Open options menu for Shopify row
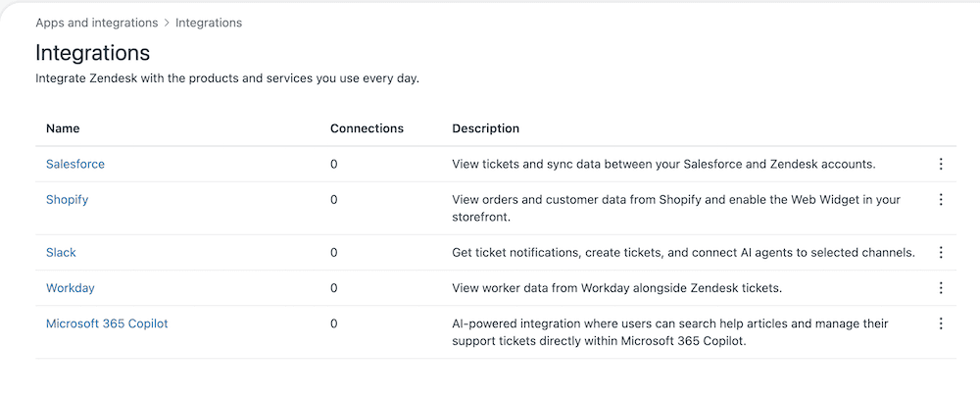Screen dimensions: 980x398 tap(941, 200)
